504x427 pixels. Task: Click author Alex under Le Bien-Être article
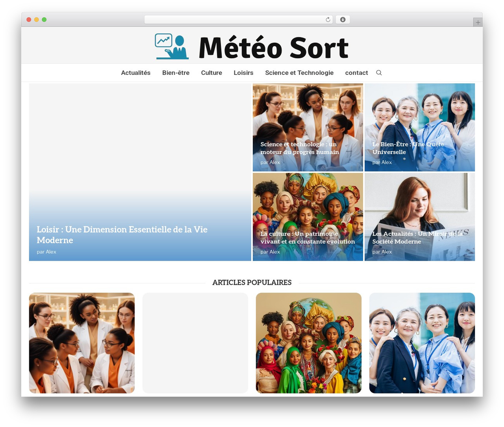point(387,162)
